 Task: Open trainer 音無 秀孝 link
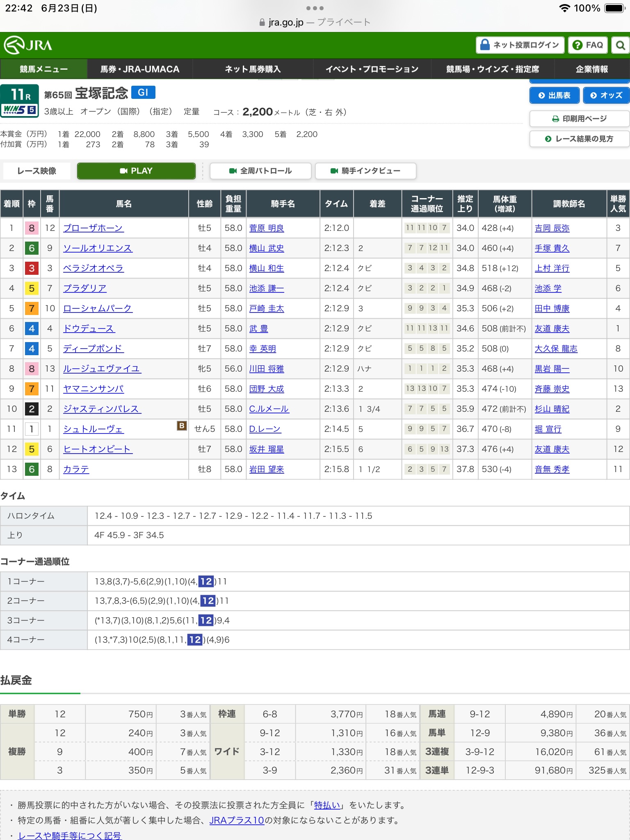point(552,469)
